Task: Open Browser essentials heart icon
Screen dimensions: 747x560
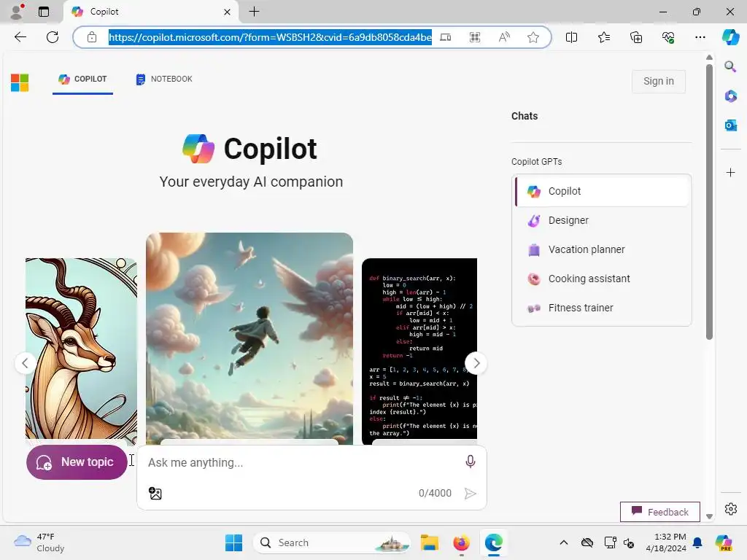Action: click(x=668, y=37)
